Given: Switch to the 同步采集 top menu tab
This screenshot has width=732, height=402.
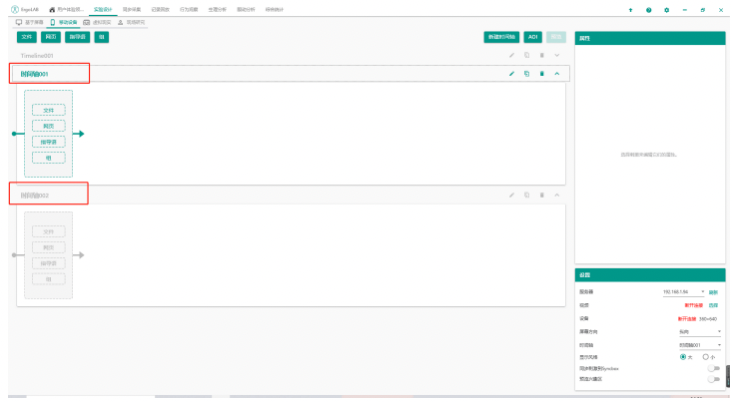Looking at the screenshot, I should pos(130,9).
